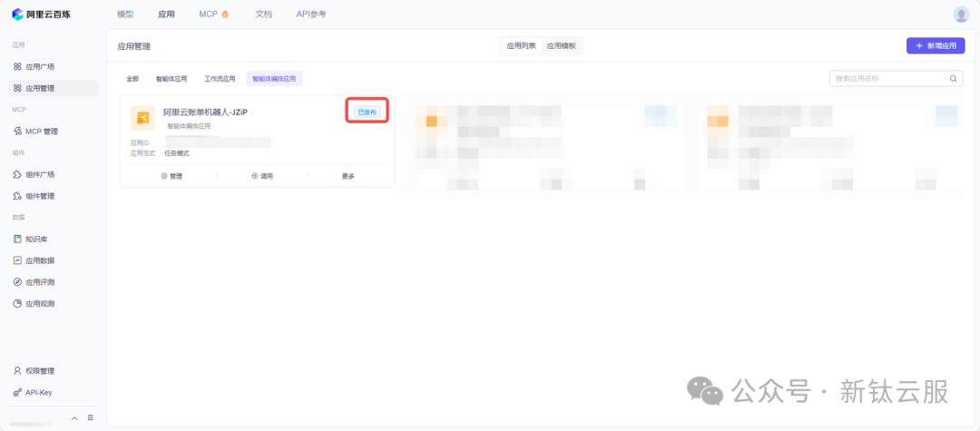Open the 应用 top navigation menu
The image size is (980, 431).
[x=166, y=14]
